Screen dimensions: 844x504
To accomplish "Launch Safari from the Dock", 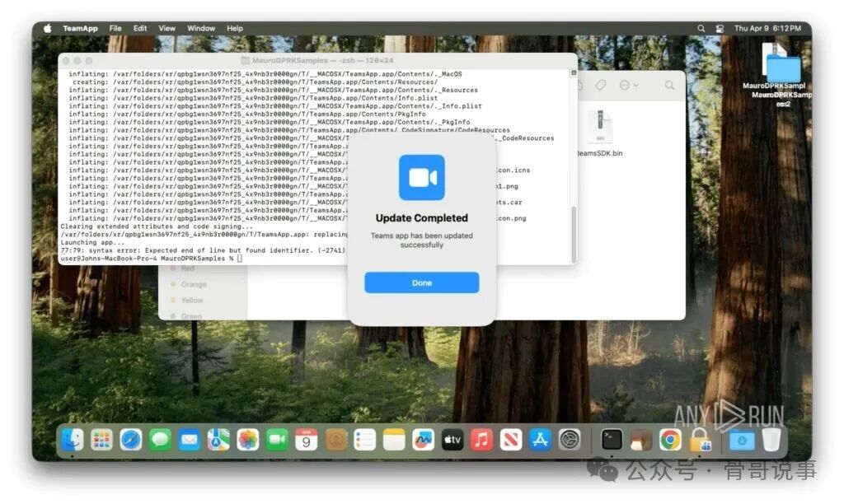I will (131, 440).
